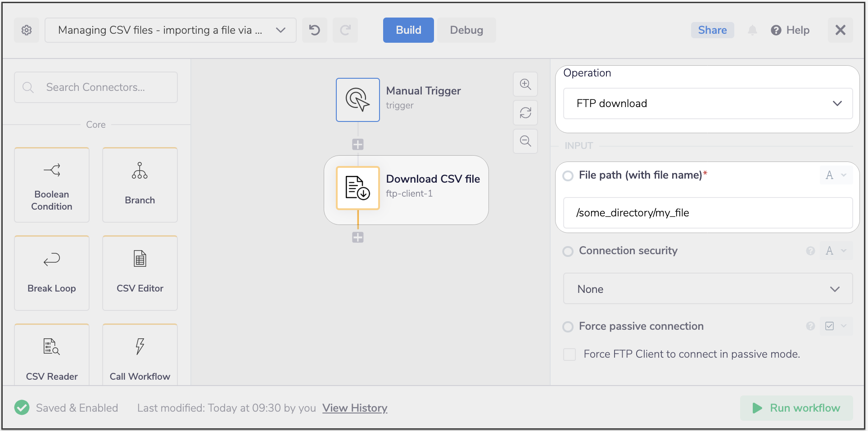The width and height of the screenshot is (868, 431).
Task: Click the undo arrow icon
Action: (x=315, y=30)
